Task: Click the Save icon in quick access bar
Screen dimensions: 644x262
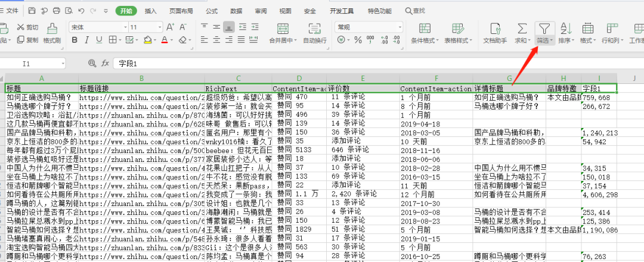Action: 32,11
